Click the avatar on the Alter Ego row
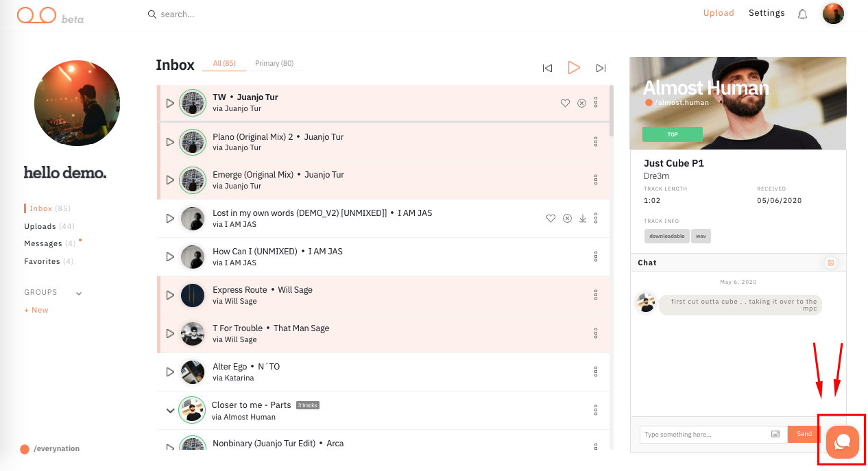Image resolution: width=868 pixels, height=471 pixels. click(x=193, y=372)
